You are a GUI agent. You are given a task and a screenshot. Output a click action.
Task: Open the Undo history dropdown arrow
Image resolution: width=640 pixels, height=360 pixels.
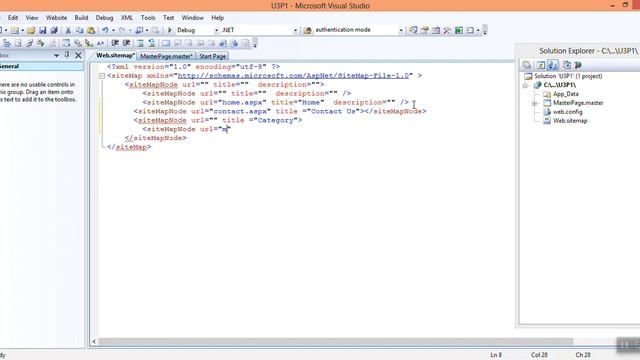click(x=113, y=30)
